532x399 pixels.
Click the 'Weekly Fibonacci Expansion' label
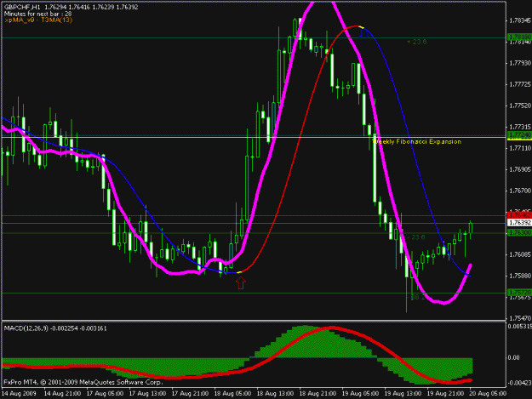click(x=417, y=141)
